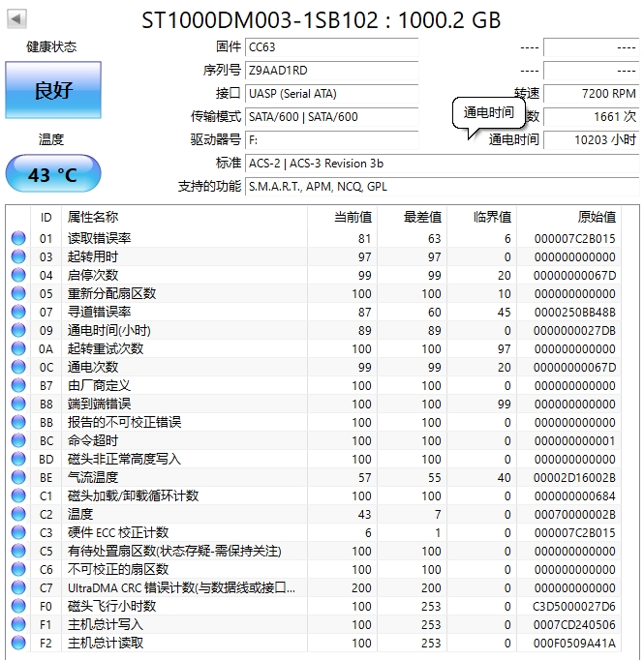Click the status icon for 磁头飞行小时数
Screen dimensions: 644x660
(x=18, y=606)
